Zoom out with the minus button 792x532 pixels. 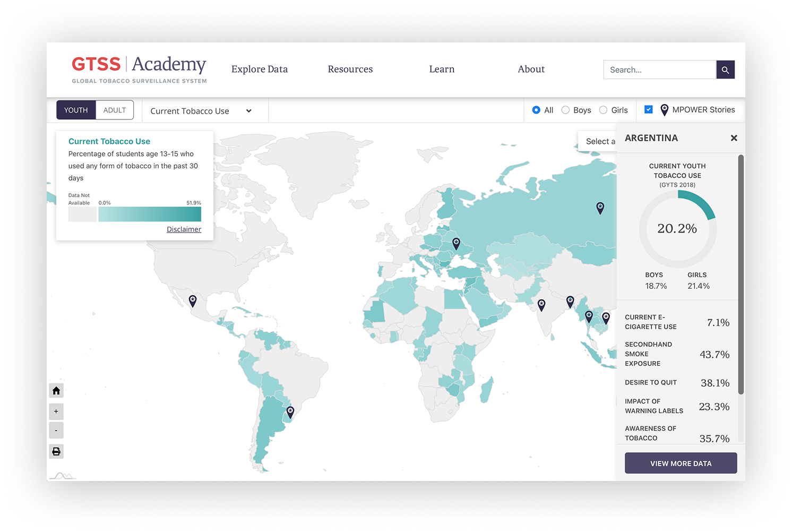56,430
